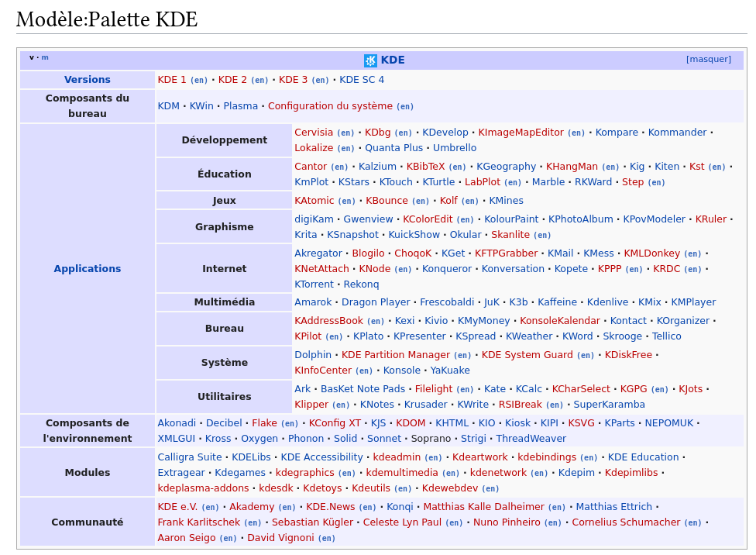Follow the Matthias Ettrich link
This screenshot has height=555, width=756.
[613, 507]
